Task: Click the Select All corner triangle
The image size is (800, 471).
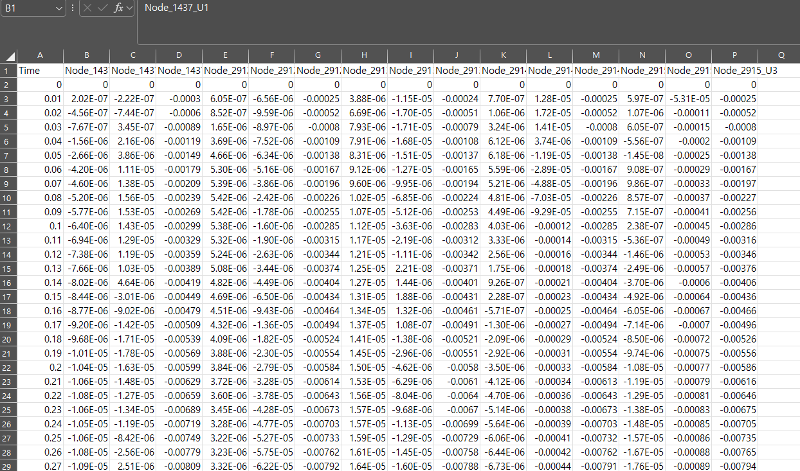Action: tap(9, 56)
